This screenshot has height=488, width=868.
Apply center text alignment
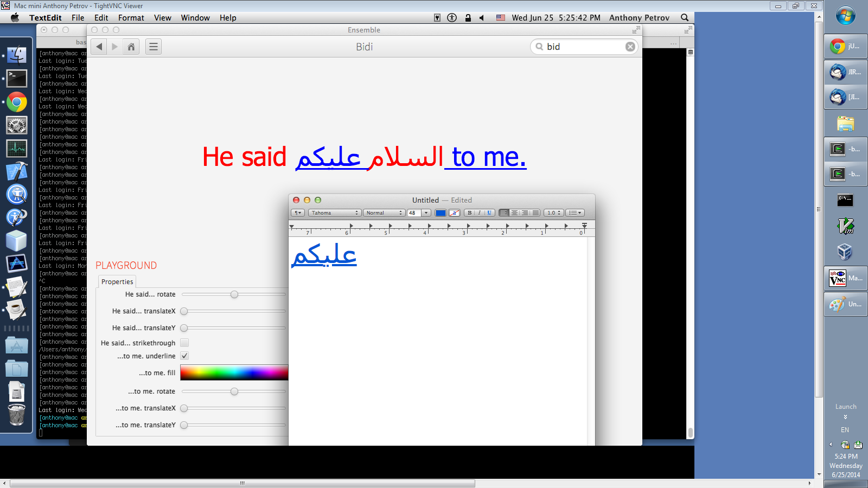click(x=514, y=213)
